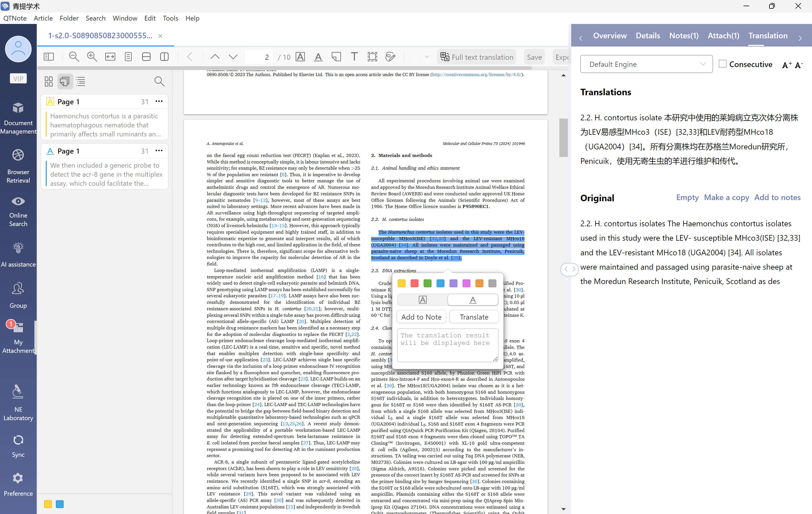The width and height of the screenshot is (812, 514).
Task: Open options for first Page 1 note
Action: coord(159,101)
